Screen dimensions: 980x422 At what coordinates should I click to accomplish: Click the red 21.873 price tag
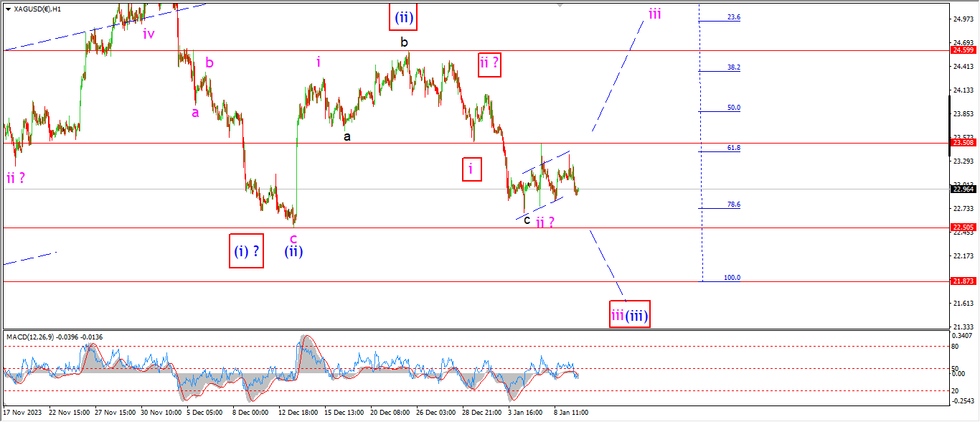(x=961, y=281)
